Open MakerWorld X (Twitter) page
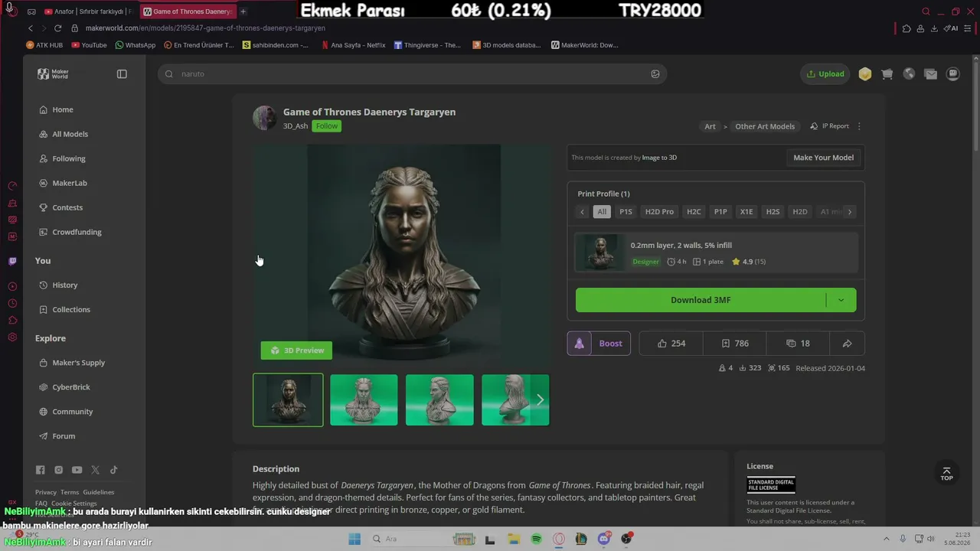The width and height of the screenshot is (980, 551). click(96, 470)
